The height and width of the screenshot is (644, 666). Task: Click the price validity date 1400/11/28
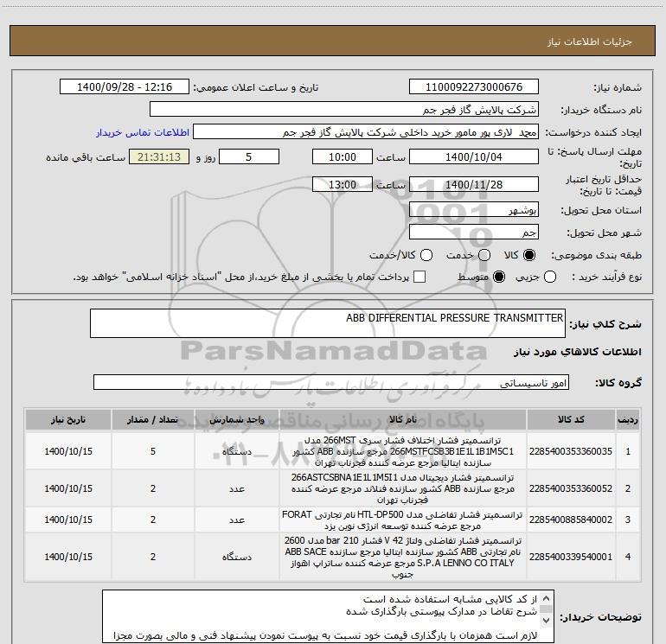pos(474,185)
